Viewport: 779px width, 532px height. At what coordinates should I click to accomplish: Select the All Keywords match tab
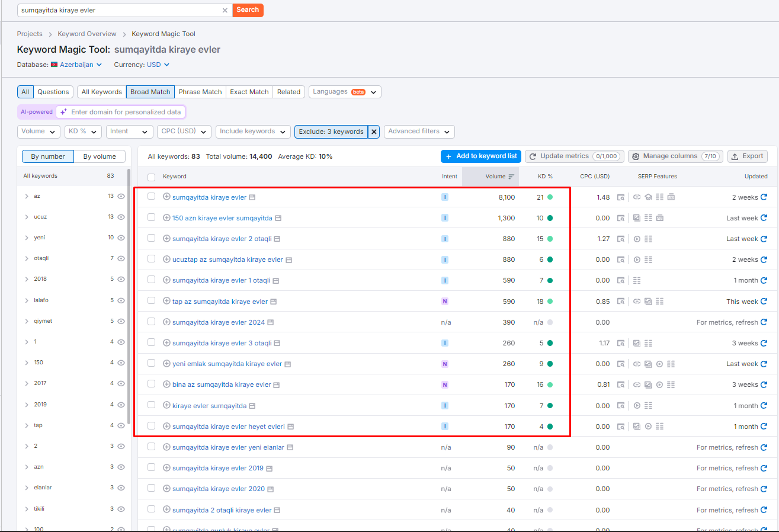101,92
